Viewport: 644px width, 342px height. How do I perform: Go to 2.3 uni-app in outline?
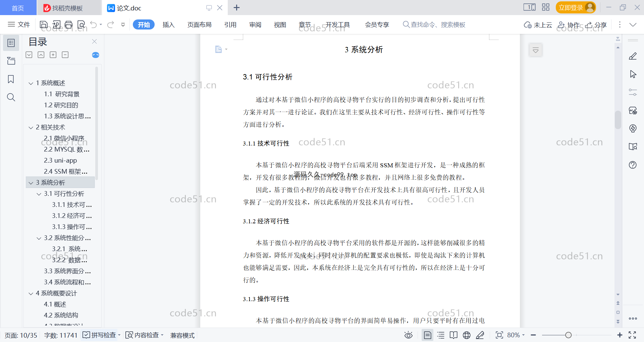point(60,161)
